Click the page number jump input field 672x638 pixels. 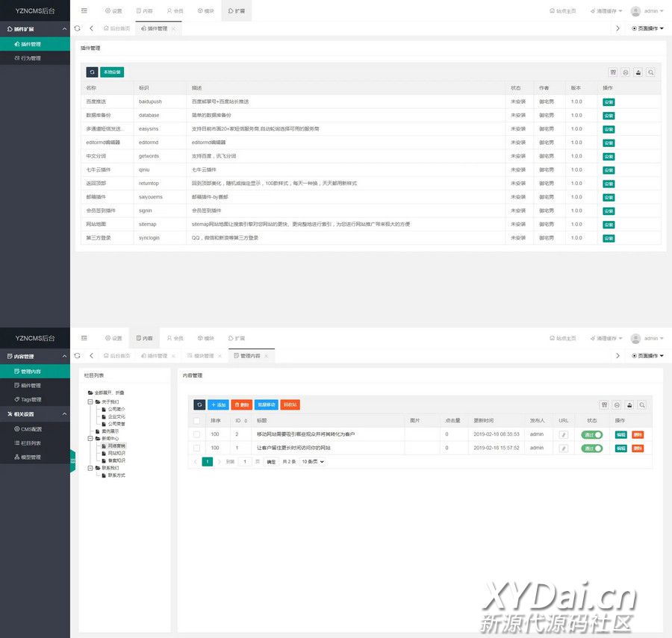pos(244,462)
